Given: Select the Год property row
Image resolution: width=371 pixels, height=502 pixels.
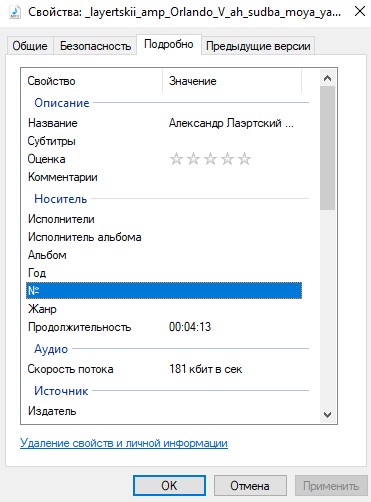Looking at the screenshot, I should point(164,273).
